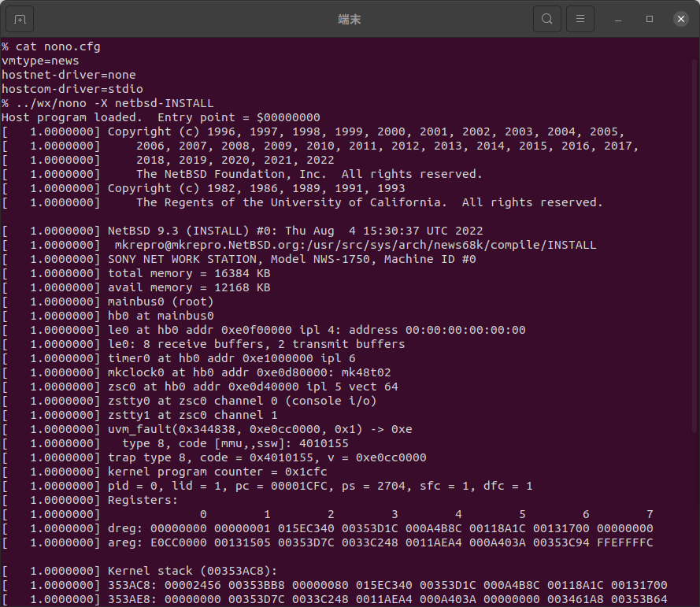700x607 pixels.
Task: Open the terminal search tool
Action: pos(547,19)
